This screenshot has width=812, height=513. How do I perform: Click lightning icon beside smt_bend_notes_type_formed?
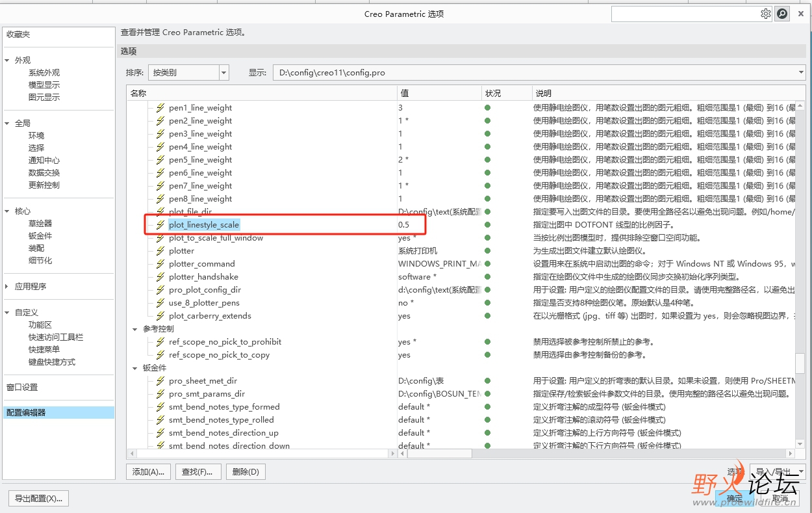[x=160, y=407]
